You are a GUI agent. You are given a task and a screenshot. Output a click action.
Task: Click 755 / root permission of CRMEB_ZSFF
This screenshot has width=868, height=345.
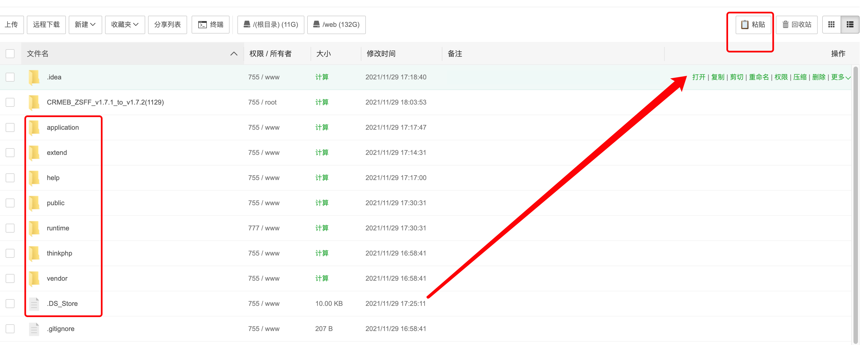(x=262, y=102)
